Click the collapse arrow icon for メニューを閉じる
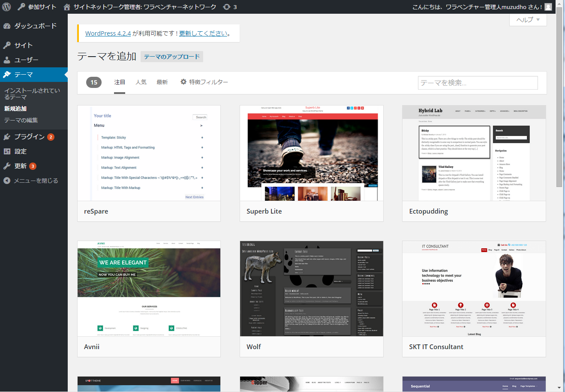 click(7, 181)
